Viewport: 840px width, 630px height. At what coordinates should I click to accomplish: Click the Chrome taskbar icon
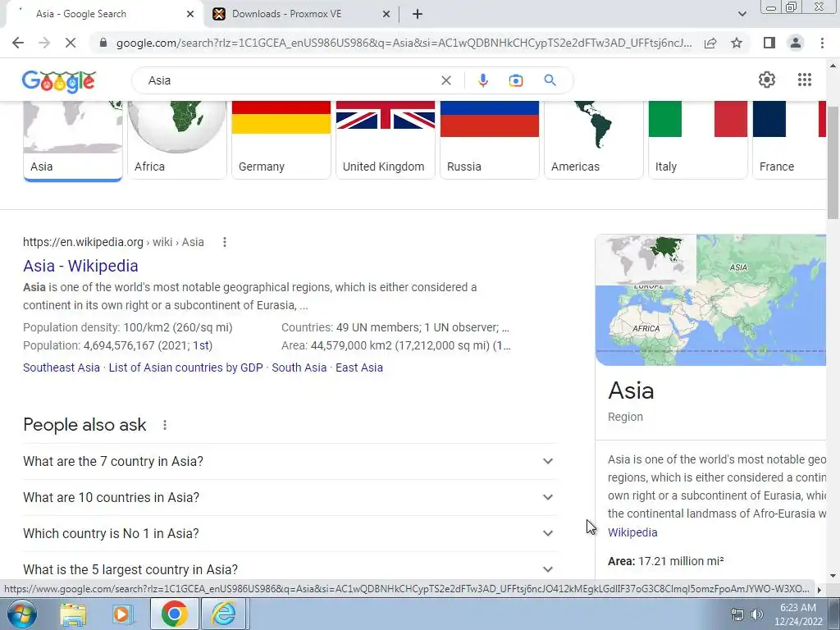pyautogui.click(x=174, y=614)
